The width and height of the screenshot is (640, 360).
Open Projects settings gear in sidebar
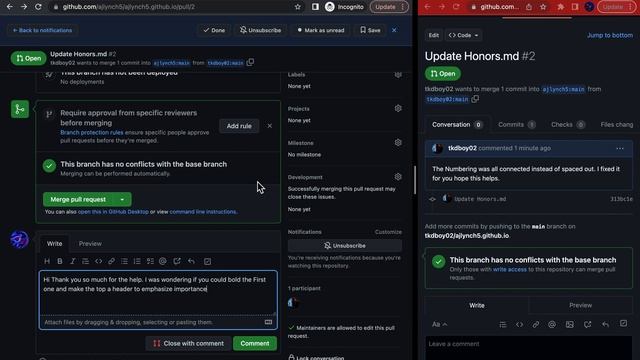[398, 109]
